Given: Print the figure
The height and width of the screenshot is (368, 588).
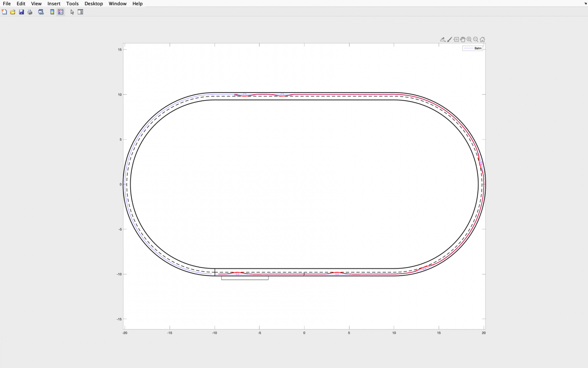Looking at the screenshot, I should click(30, 12).
